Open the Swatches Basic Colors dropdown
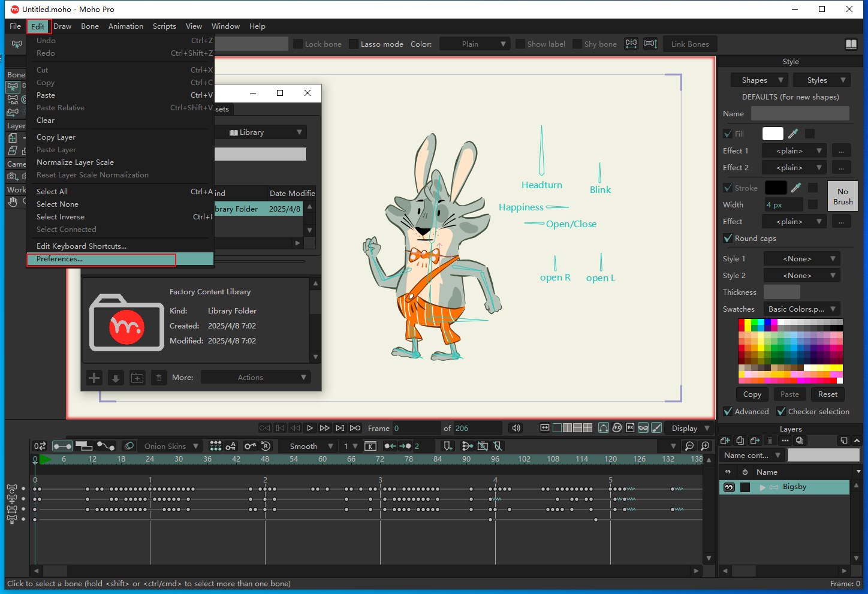The height and width of the screenshot is (594, 868). (x=801, y=309)
